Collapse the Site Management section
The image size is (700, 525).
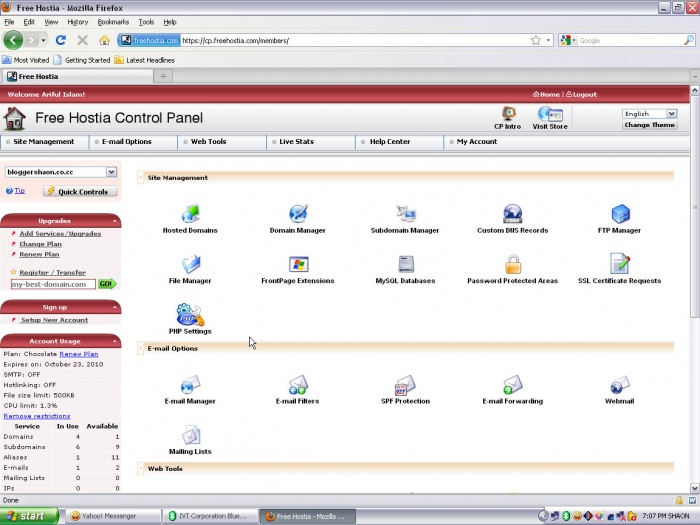pos(141,178)
